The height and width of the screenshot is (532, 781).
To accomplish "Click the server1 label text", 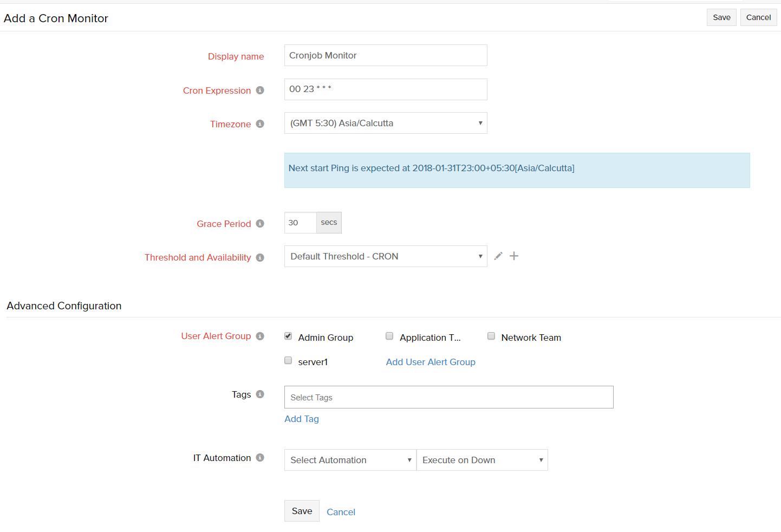I will [313, 362].
